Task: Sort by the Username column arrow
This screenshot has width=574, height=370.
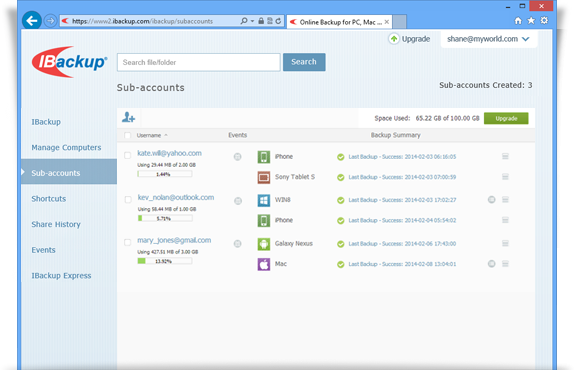Action: point(166,135)
